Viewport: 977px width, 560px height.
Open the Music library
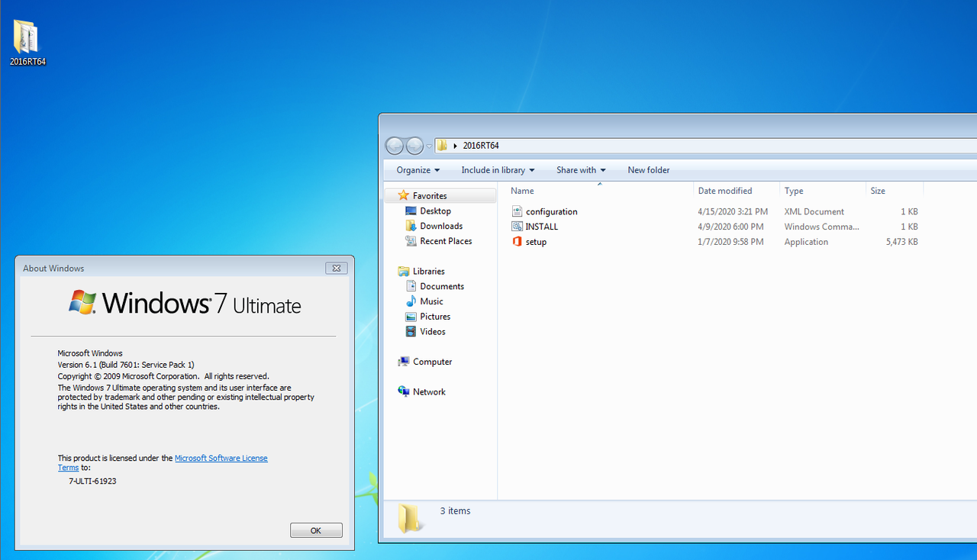pyautogui.click(x=431, y=301)
